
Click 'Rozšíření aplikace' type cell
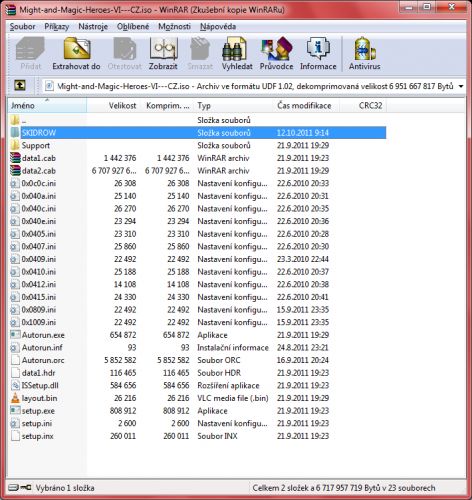228,386
